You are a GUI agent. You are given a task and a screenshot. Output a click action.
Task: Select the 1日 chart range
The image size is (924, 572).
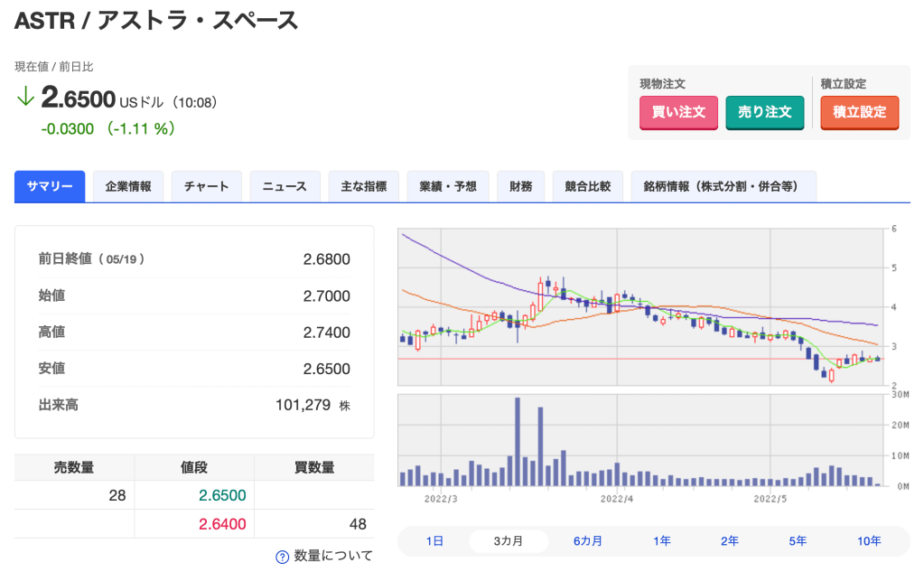point(434,541)
